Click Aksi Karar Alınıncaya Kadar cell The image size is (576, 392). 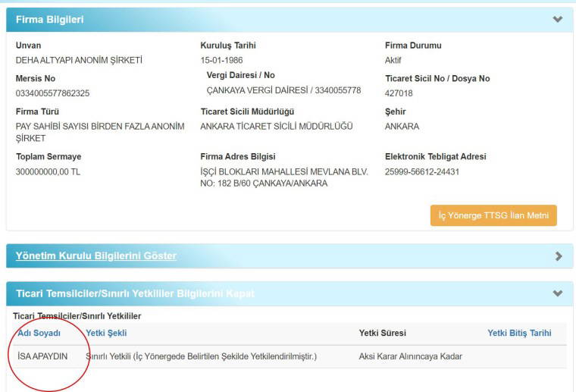coord(410,356)
